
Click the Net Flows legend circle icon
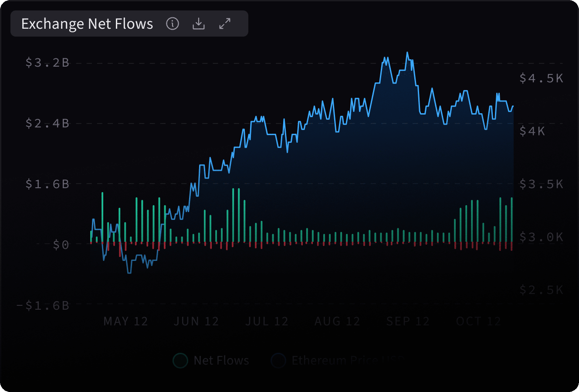point(179,361)
